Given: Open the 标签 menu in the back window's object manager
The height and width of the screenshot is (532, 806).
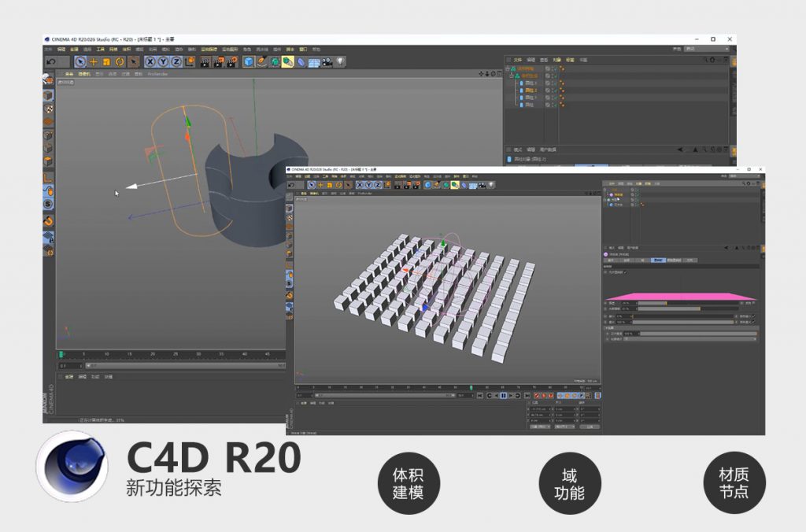Looking at the screenshot, I should (x=570, y=60).
